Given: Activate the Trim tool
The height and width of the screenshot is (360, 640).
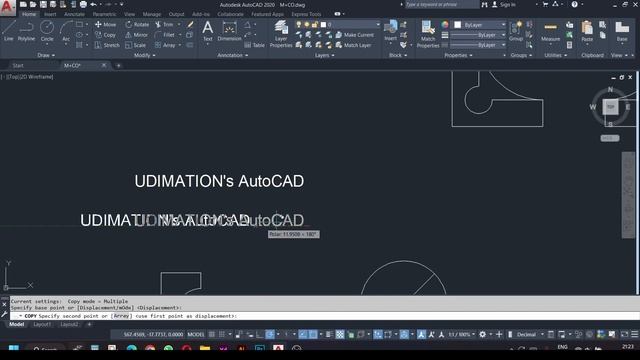Looking at the screenshot, I should point(164,24).
